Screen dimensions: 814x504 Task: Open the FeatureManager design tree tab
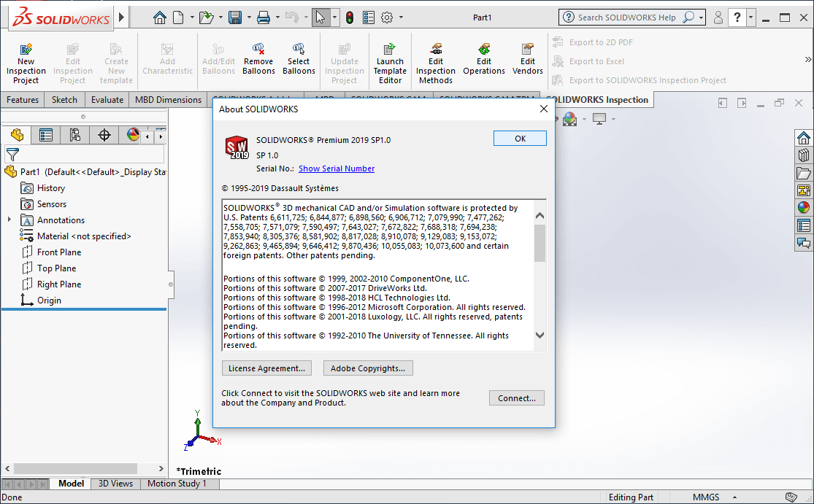pyautogui.click(x=17, y=136)
